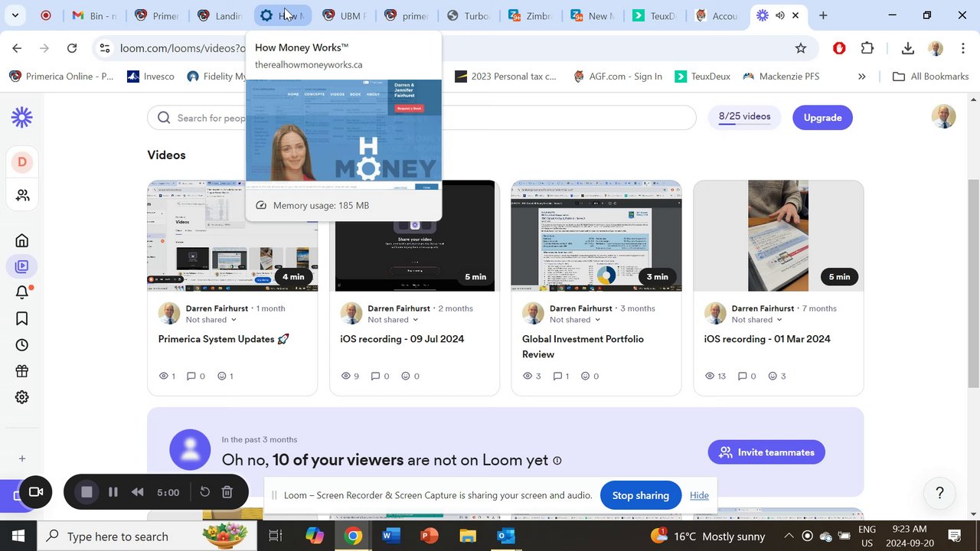Click the address bar URL

[x=183, y=48]
